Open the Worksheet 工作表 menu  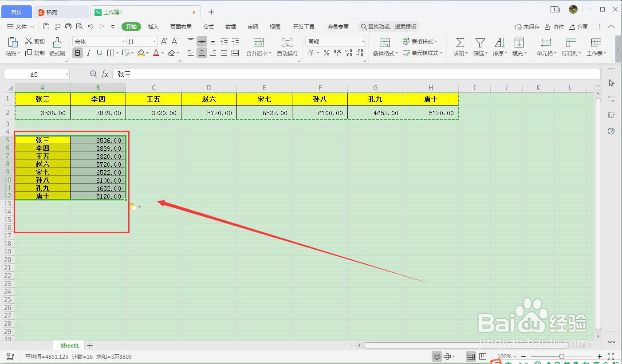click(x=596, y=47)
